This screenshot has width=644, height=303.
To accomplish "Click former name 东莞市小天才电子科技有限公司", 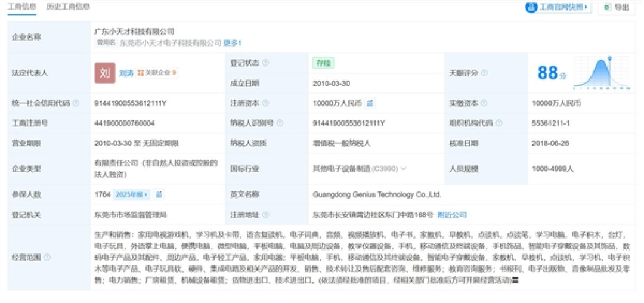I will [171, 43].
